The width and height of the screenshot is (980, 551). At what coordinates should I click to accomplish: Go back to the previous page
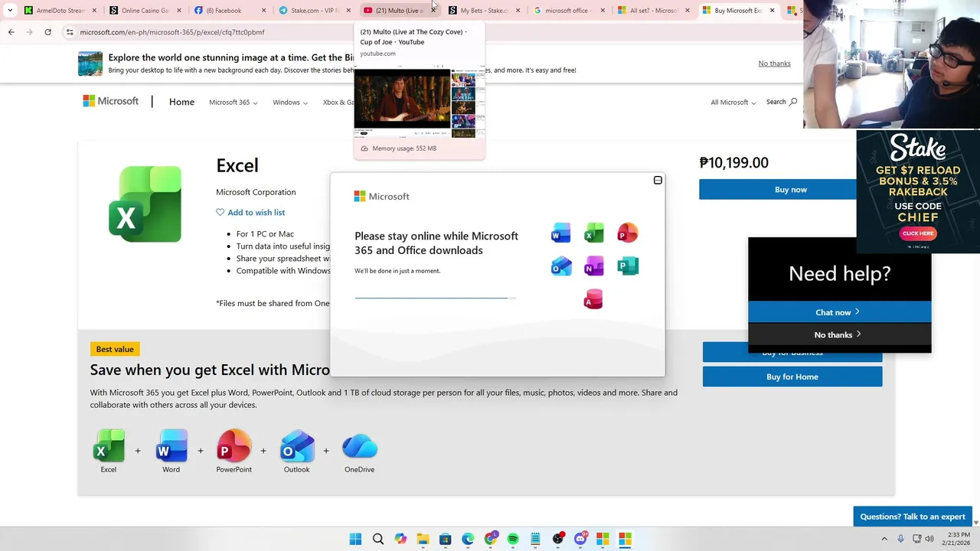[x=11, y=32]
